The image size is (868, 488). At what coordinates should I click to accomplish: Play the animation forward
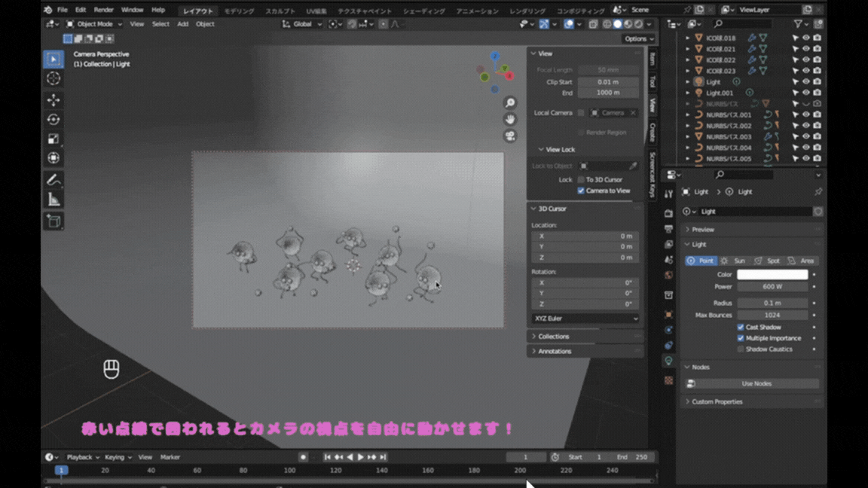point(360,457)
